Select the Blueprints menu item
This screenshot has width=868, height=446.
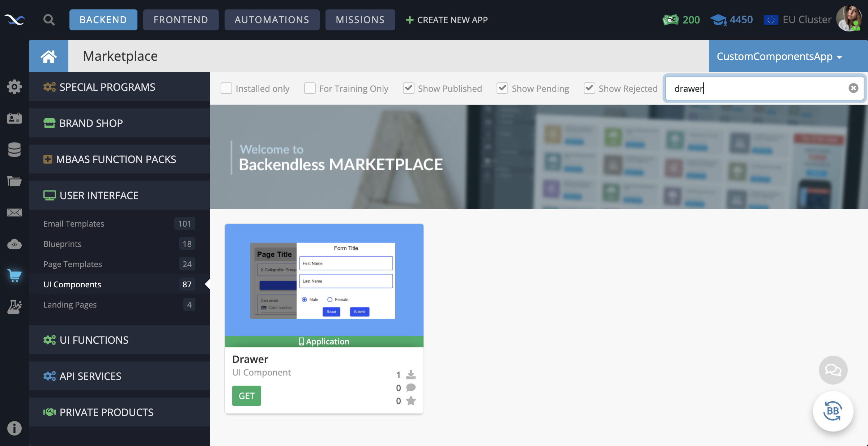tap(63, 243)
